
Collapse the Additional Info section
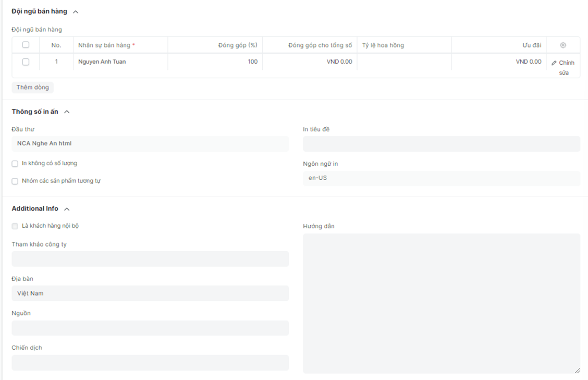(67, 209)
